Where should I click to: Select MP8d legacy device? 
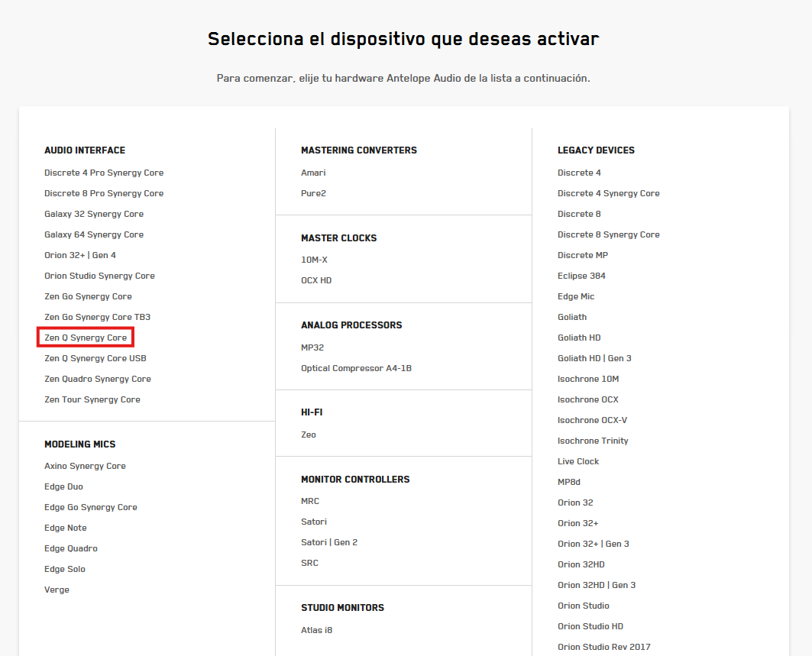(569, 482)
